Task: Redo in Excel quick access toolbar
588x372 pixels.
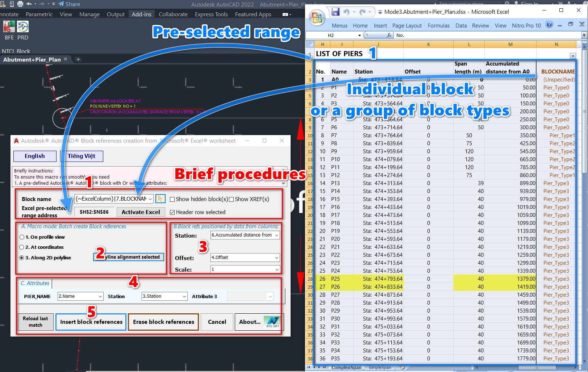Action: 362,12
